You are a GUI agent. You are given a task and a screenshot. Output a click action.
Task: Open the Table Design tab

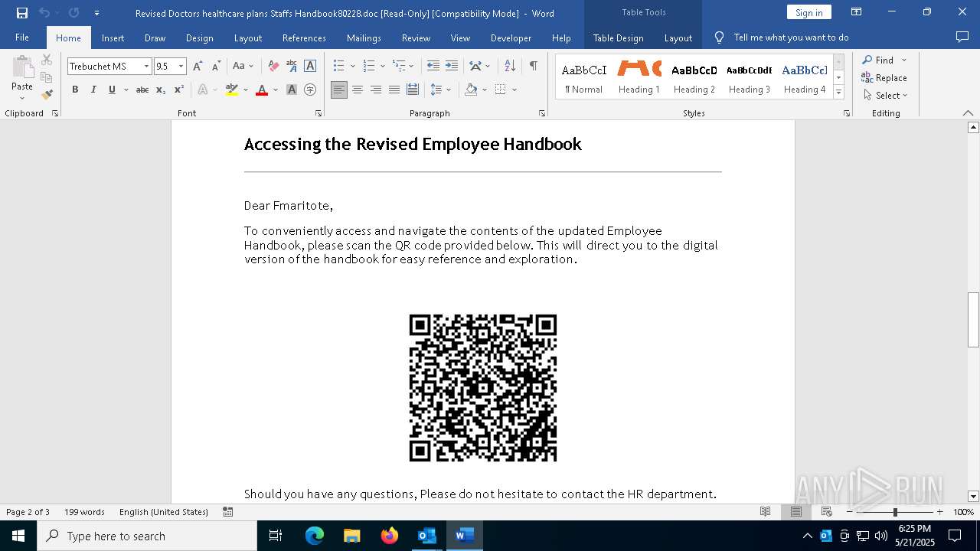coord(618,37)
